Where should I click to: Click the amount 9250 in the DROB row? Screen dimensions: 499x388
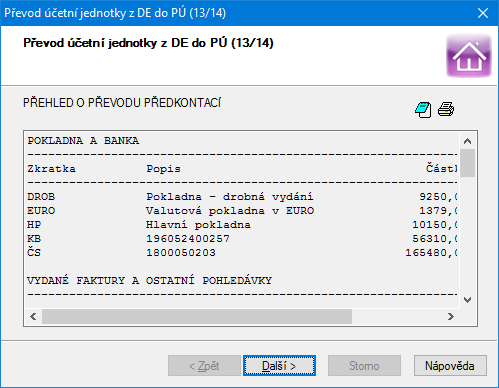pyautogui.click(x=438, y=197)
